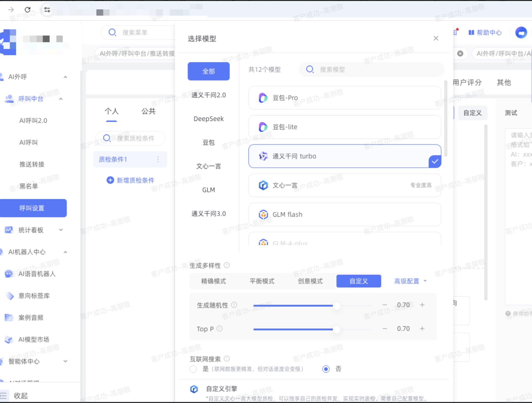This screenshot has height=403, width=532.
Task: Expand 高级配置 dropdown
Action: click(410, 281)
